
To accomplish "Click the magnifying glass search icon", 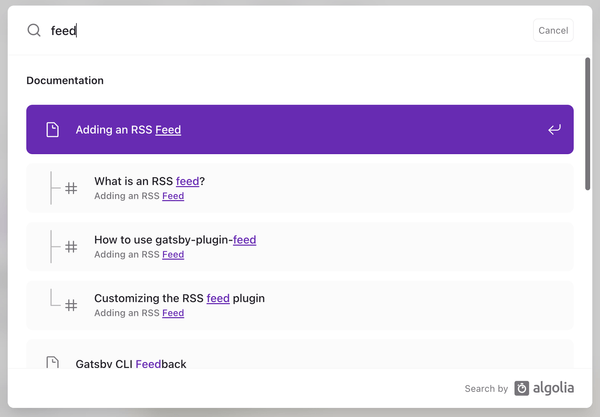I will pos(34,30).
